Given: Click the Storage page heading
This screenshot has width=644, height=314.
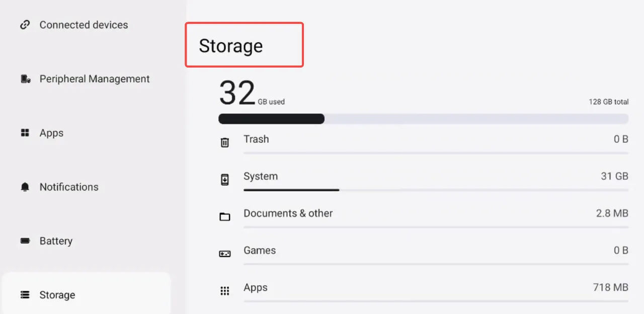Looking at the screenshot, I should (231, 46).
